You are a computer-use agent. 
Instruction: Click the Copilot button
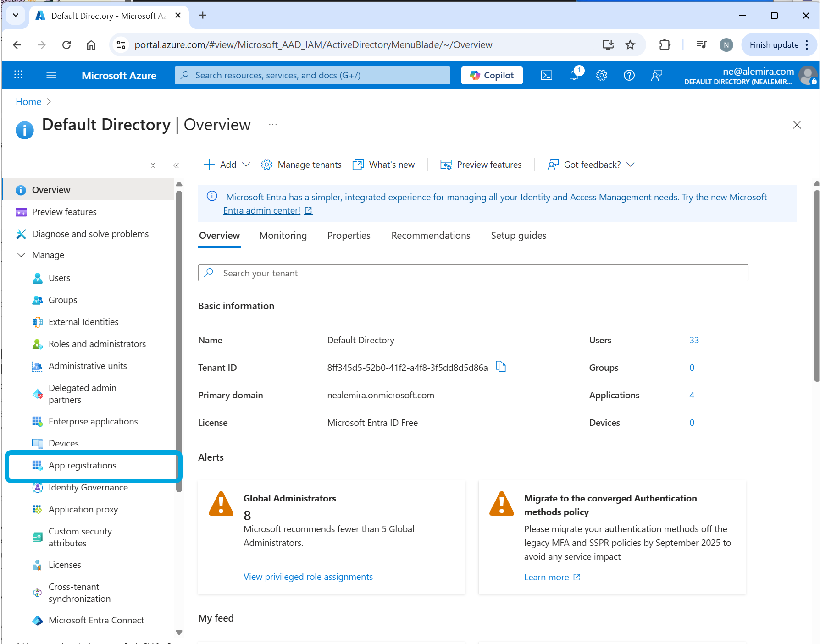[x=492, y=75]
